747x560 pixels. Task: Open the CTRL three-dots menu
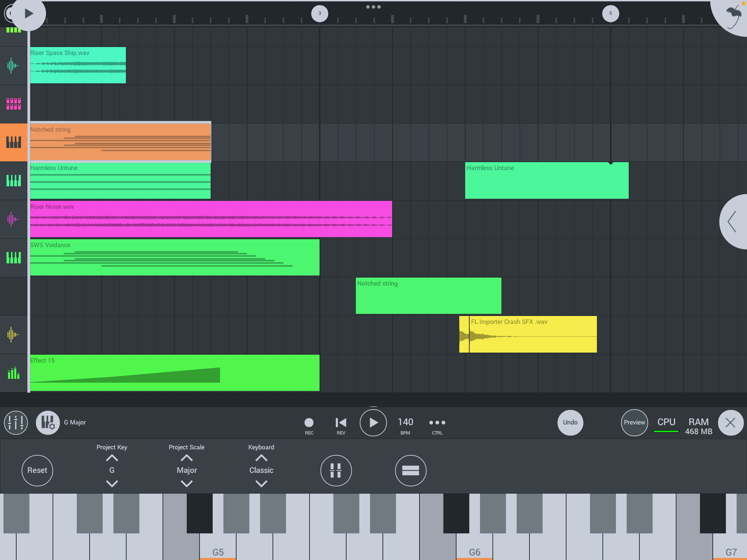pyautogui.click(x=437, y=422)
